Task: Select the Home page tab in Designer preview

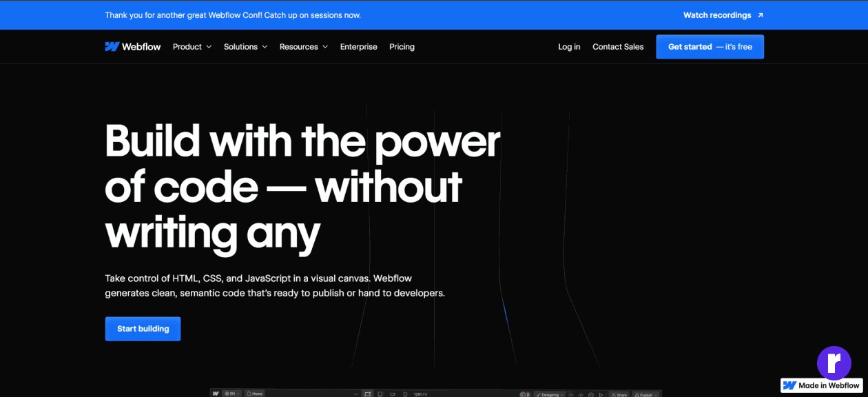Action: (x=255, y=394)
